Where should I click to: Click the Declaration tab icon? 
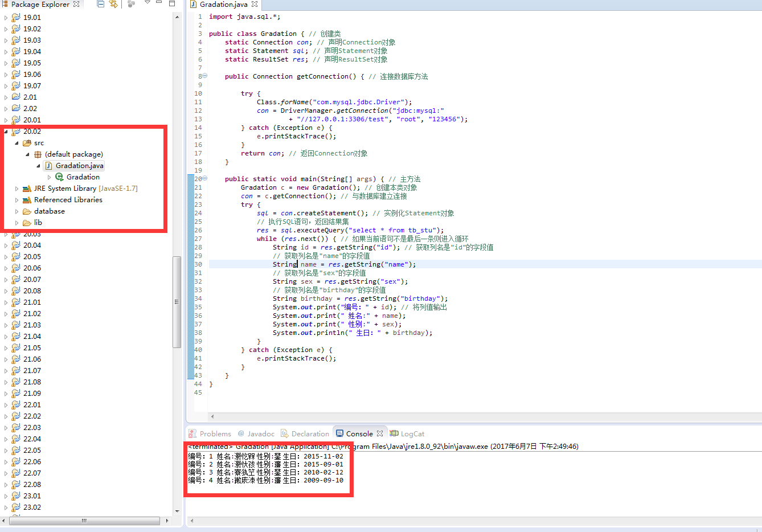click(x=285, y=433)
